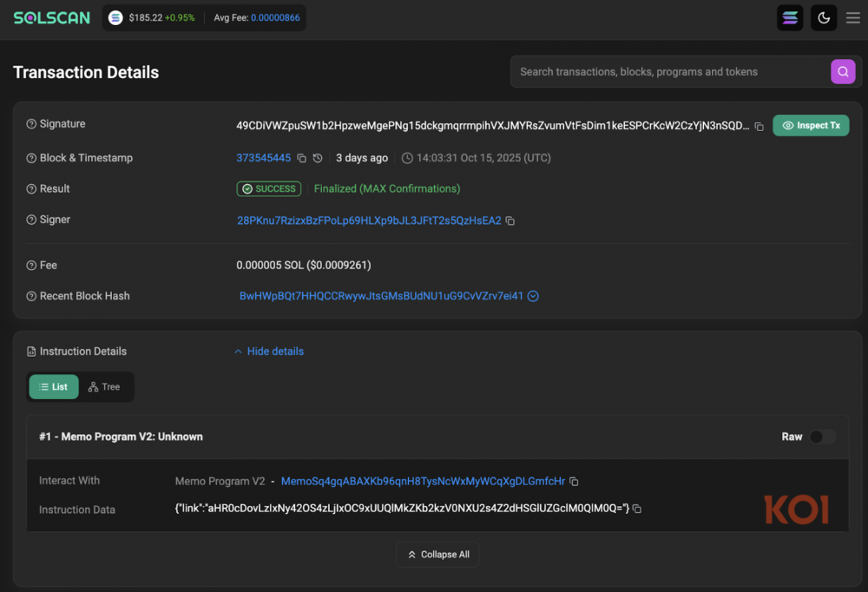Switch to the Tree view tab

tap(104, 387)
